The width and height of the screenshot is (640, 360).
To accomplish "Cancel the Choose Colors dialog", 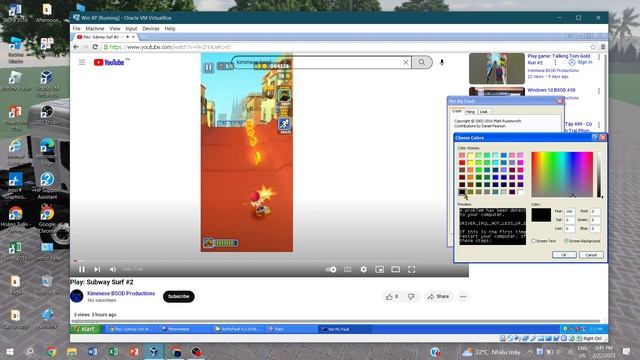I will coord(591,255).
